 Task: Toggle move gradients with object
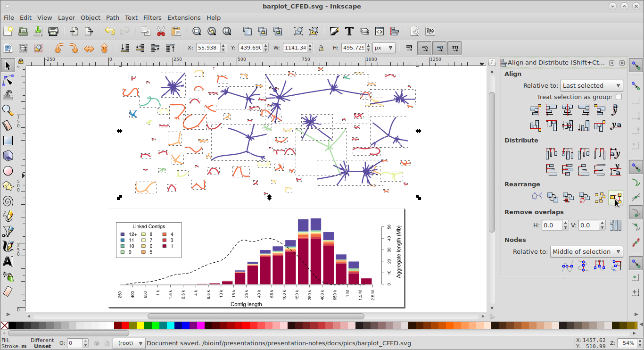point(439,48)
